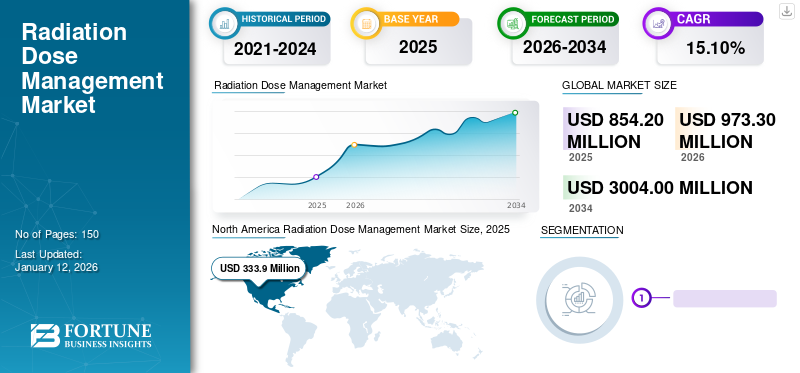Click the purple 2025 data point on chart
This screenshot has height=373, width=800.
tap(316, 177)
